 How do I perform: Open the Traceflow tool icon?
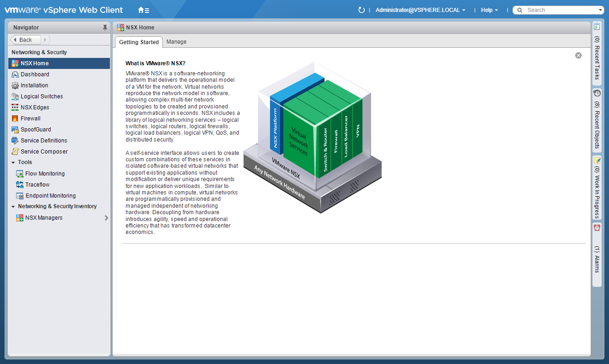click(20, 185)
